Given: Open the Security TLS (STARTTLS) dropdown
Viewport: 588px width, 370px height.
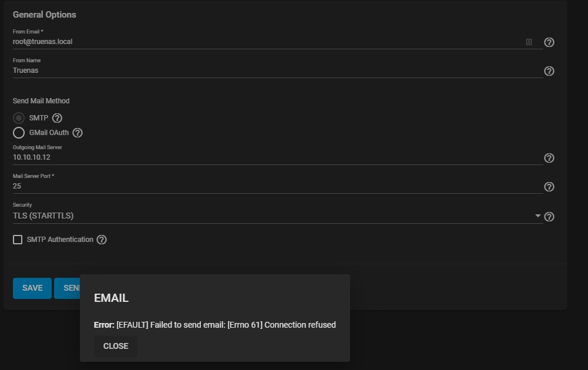Looking at the screenshot, I should click(x=276, y=216).
